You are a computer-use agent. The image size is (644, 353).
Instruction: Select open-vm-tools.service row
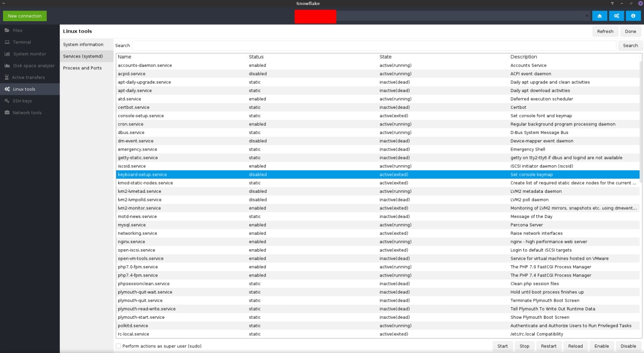point(378,258)
